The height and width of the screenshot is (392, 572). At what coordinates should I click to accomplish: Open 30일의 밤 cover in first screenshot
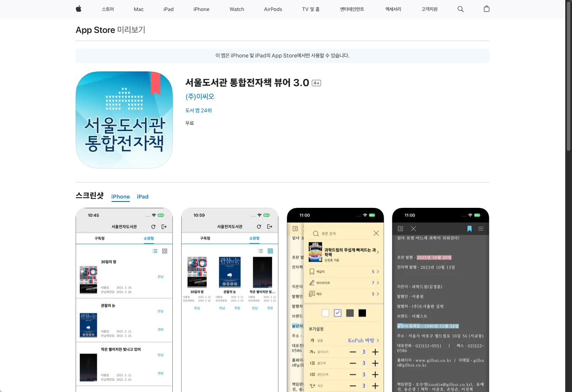click(88, 280)
